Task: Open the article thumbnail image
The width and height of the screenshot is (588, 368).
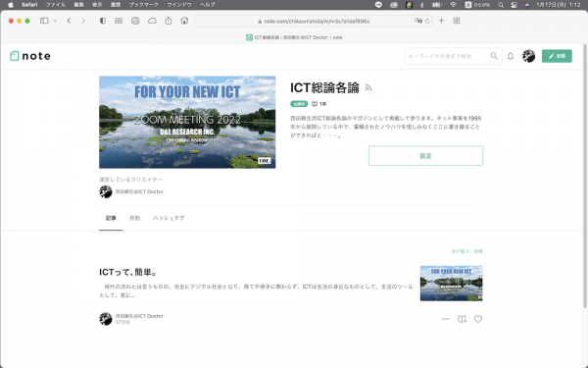Action: point(452,284)
